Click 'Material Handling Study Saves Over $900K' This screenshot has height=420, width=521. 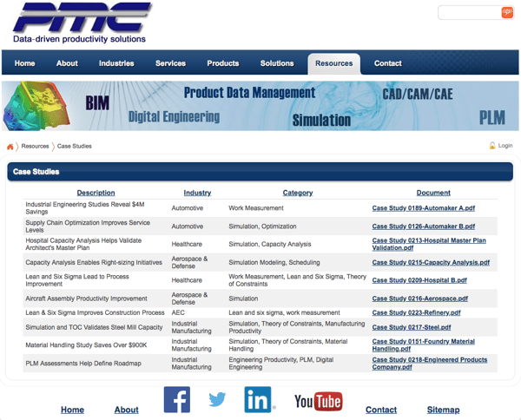(x=86, y=345)
